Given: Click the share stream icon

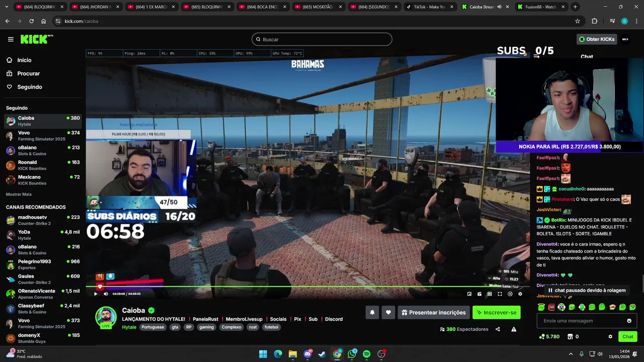Looking at the screenshot, I should click(498, 329).
